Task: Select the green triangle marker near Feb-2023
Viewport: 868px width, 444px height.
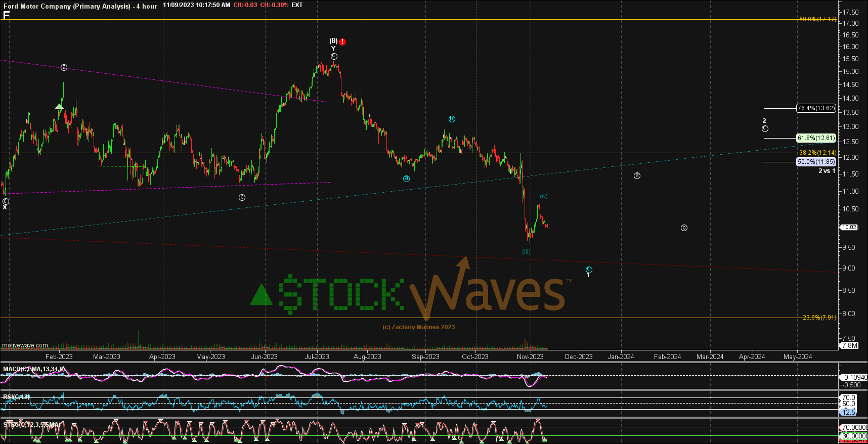Action: tap(59, 107)
